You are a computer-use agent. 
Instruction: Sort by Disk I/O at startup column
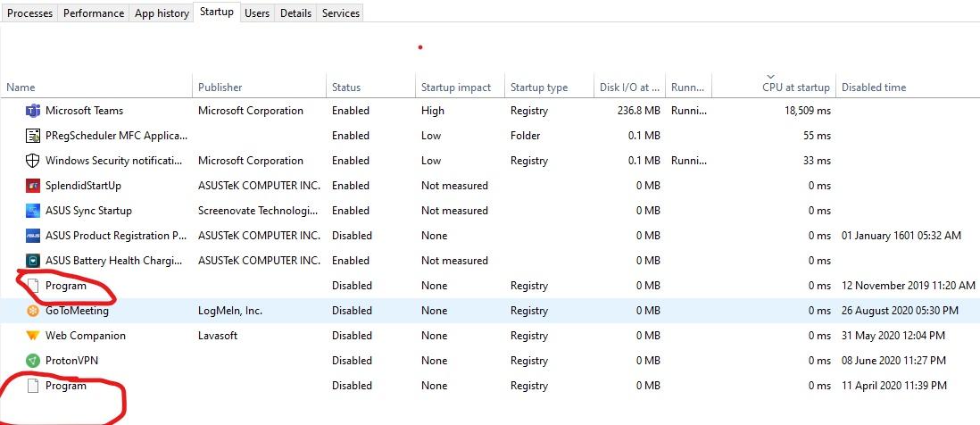[x=629, y=87]
